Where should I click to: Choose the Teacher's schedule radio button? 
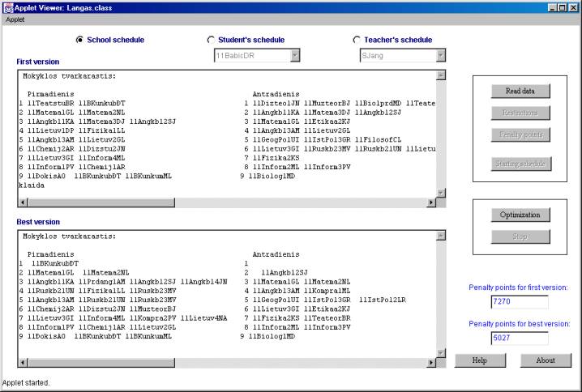click(x=357, y=40)
